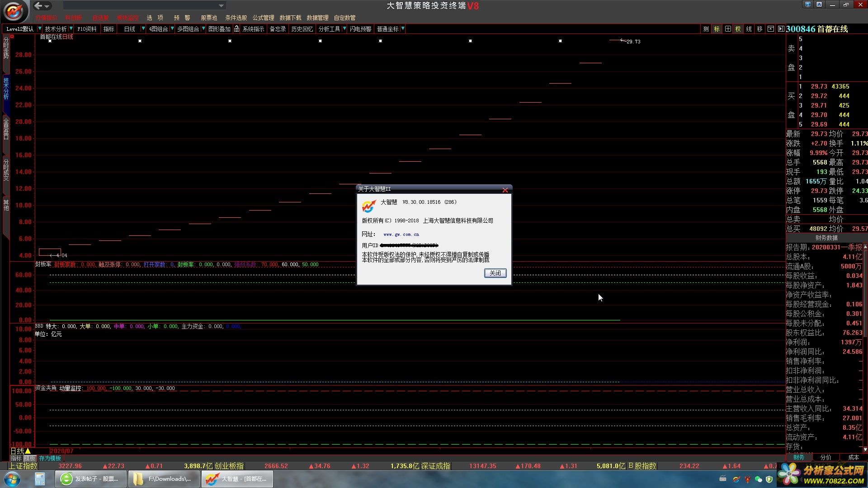Click the 备忘录 toolbar button
Image resolution: width=868 pixels, height=488 pixels.
click(278, 29)
